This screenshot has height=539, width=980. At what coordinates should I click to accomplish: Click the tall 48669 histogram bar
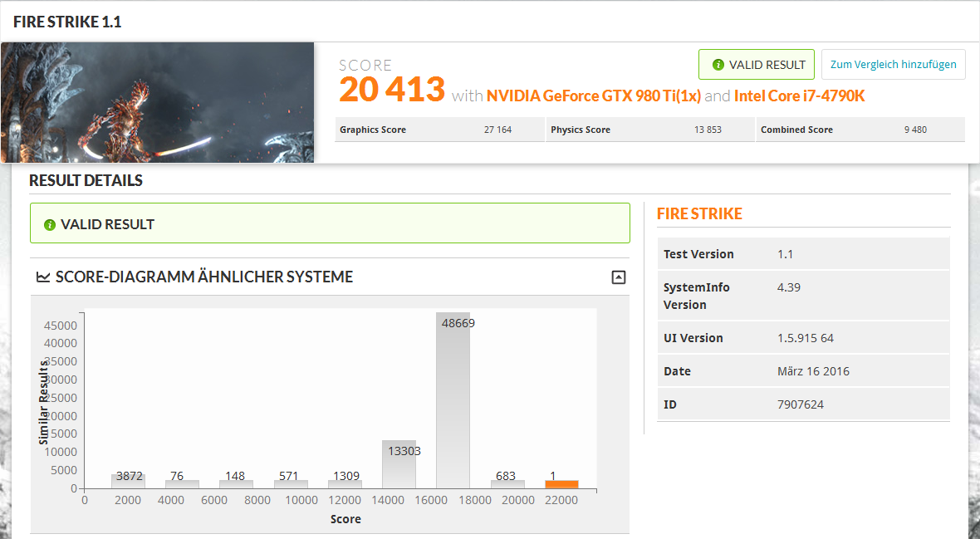pos(453,400)
